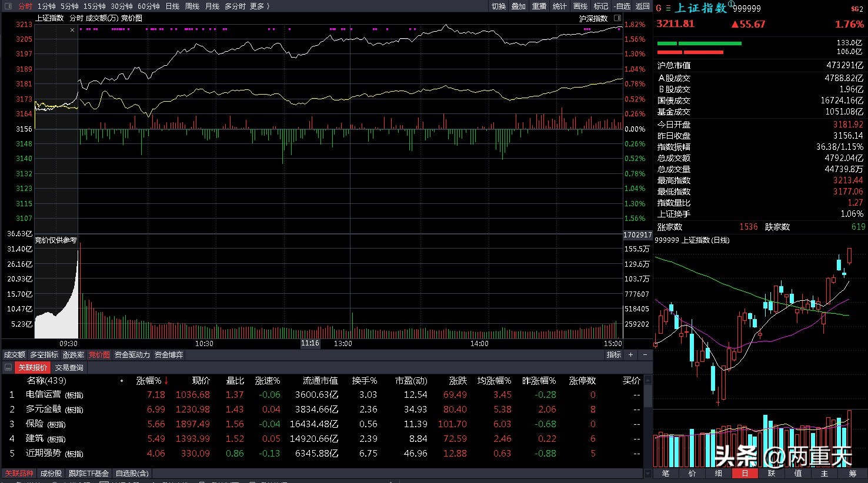The image size is (868, 483).
Task: Click the 返回 button
Action: pyautogui.click(x=643, y=6)
